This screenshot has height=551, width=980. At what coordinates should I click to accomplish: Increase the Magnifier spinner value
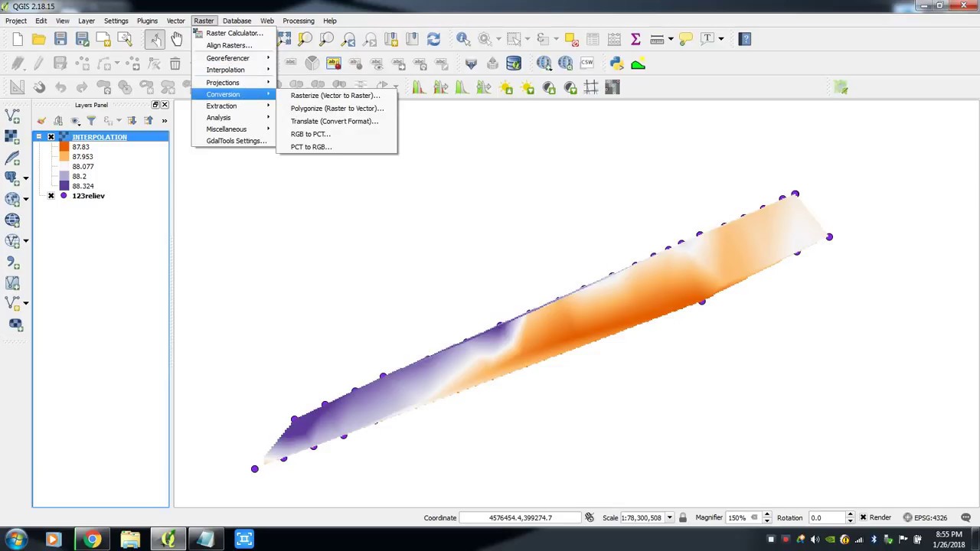click(x=766, y=515)
